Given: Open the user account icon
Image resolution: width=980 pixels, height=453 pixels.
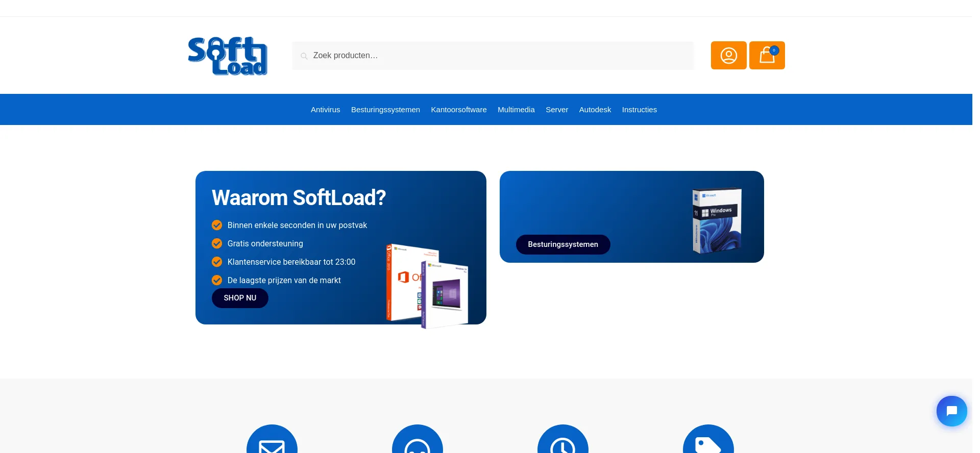Looking at the screenshot, I should 728,55.
